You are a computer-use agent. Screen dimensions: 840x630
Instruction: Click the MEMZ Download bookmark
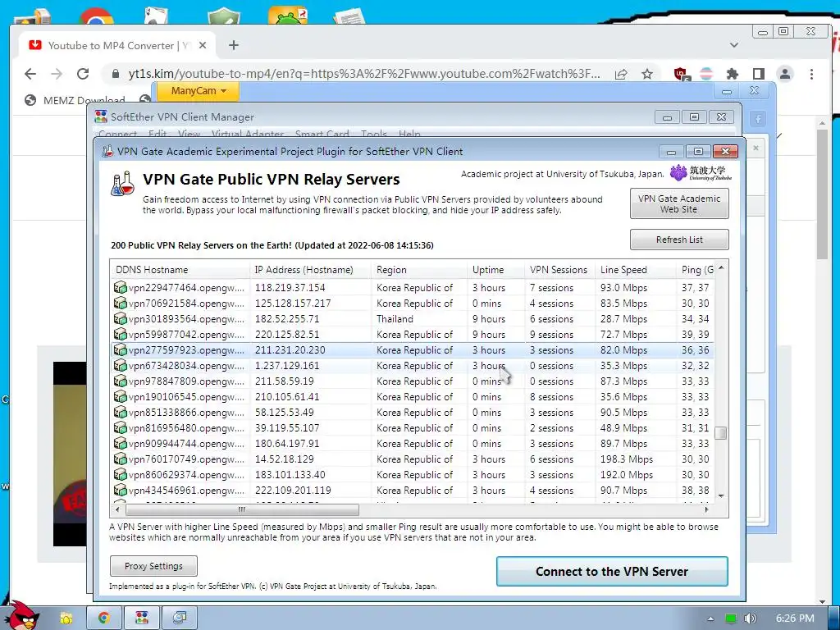point(75,100)
